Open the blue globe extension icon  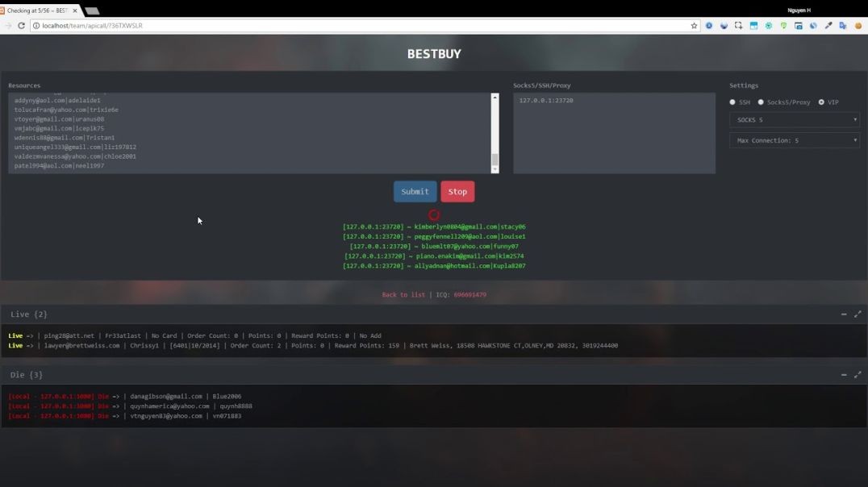[x=813, y=26]
